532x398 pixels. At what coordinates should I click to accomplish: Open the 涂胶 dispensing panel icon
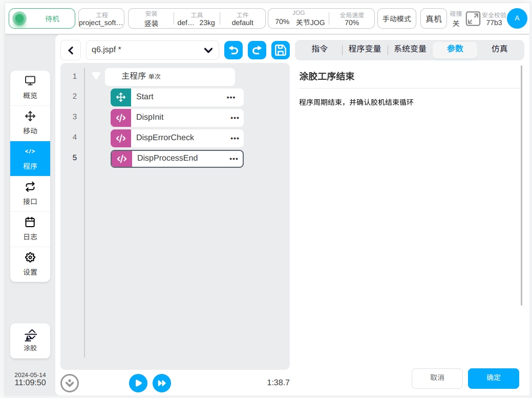point(30,340)
